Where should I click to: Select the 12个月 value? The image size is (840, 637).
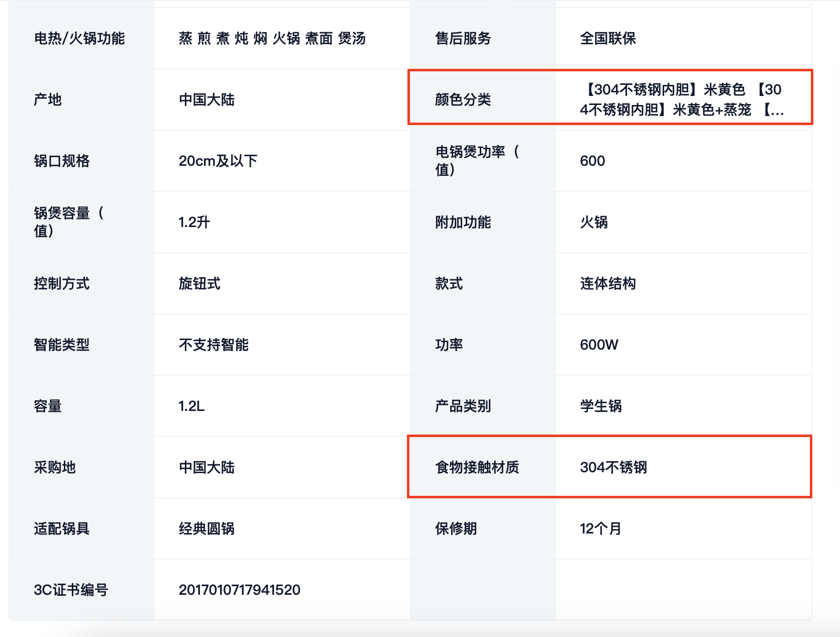[x=600, y=528]
